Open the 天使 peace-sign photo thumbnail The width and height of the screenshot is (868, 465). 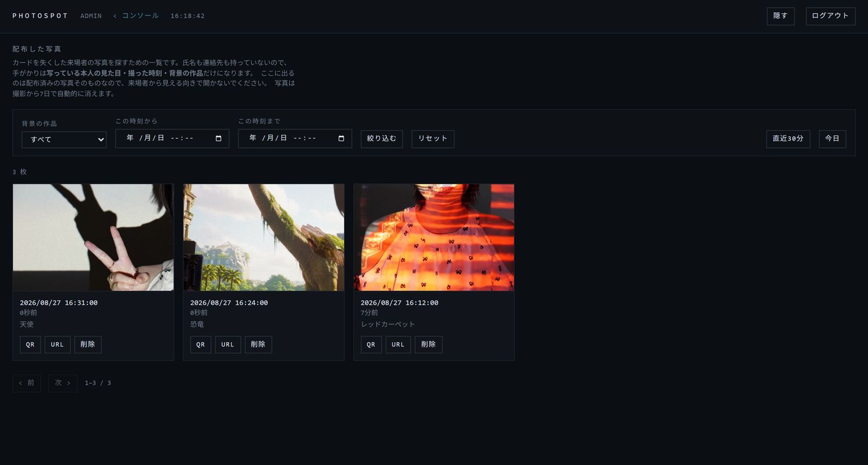(x=93, y=237)
